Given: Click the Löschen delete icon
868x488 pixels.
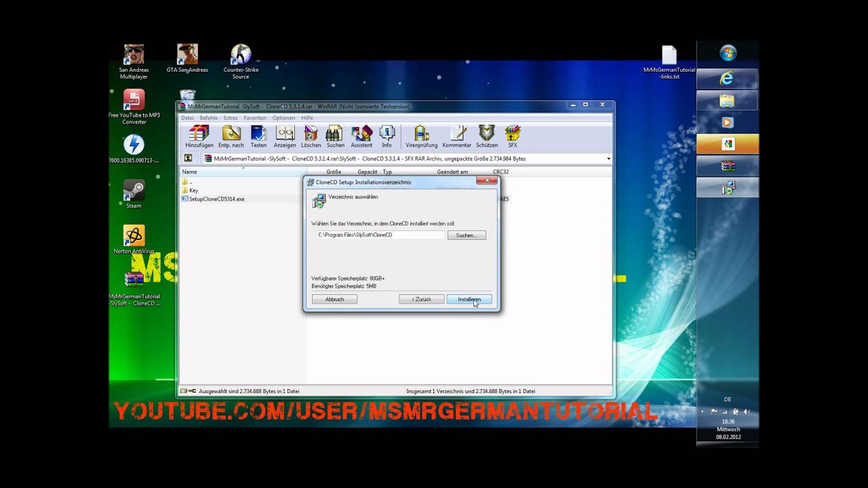Looking at the screenshot, I should 311,136.
